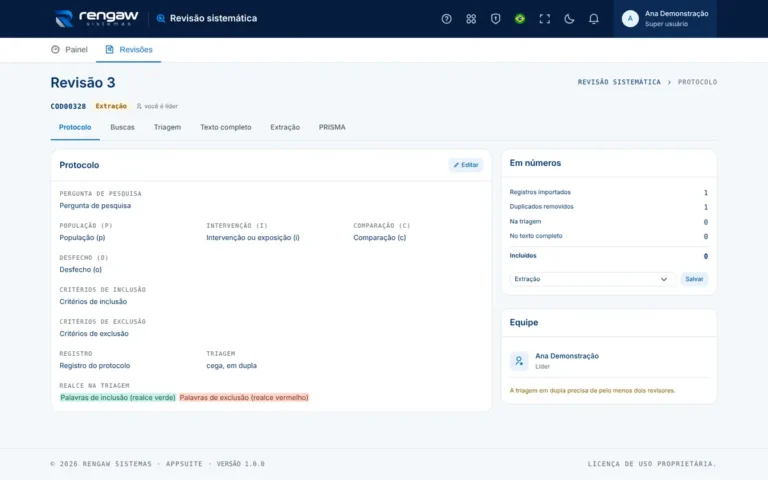Click the shield security icon

tap(495, 19)
